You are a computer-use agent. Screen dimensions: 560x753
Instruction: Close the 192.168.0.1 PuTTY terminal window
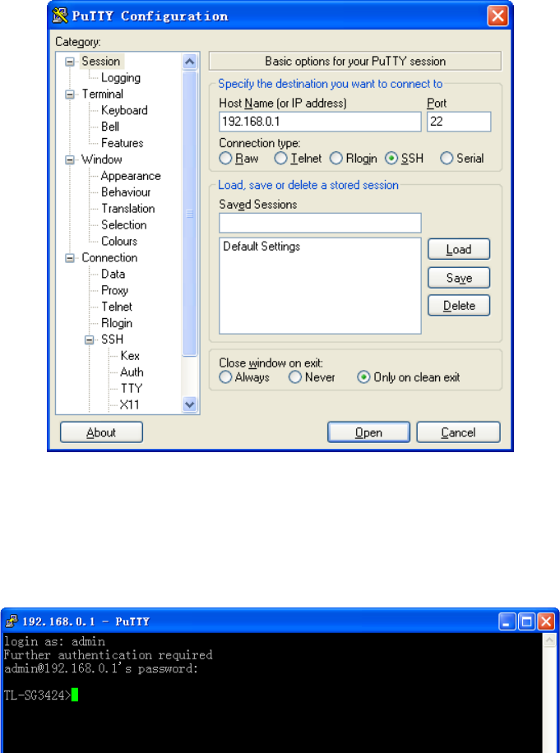pyautogui.click(x=546, y=622)
